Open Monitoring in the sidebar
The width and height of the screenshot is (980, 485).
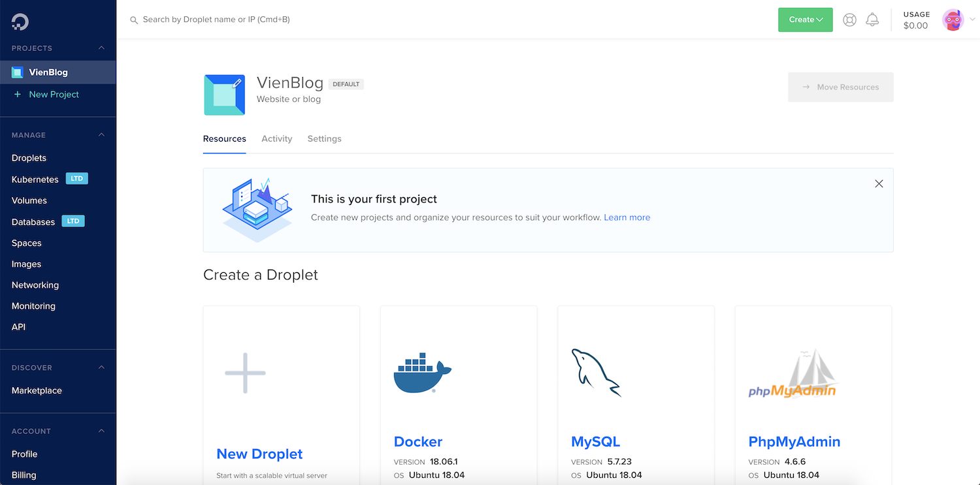pyautogui.click(x=33, y=306)
